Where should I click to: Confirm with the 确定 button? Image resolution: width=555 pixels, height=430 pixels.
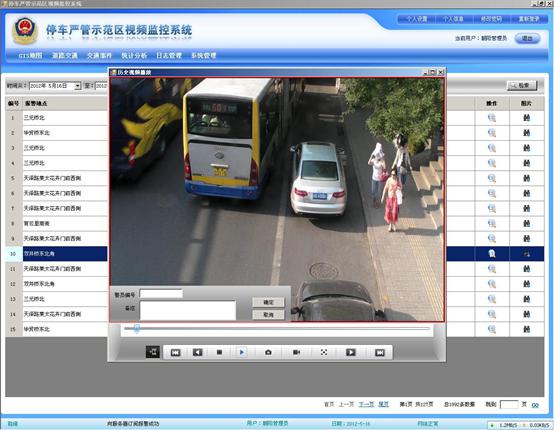click(x=268, y=302)
